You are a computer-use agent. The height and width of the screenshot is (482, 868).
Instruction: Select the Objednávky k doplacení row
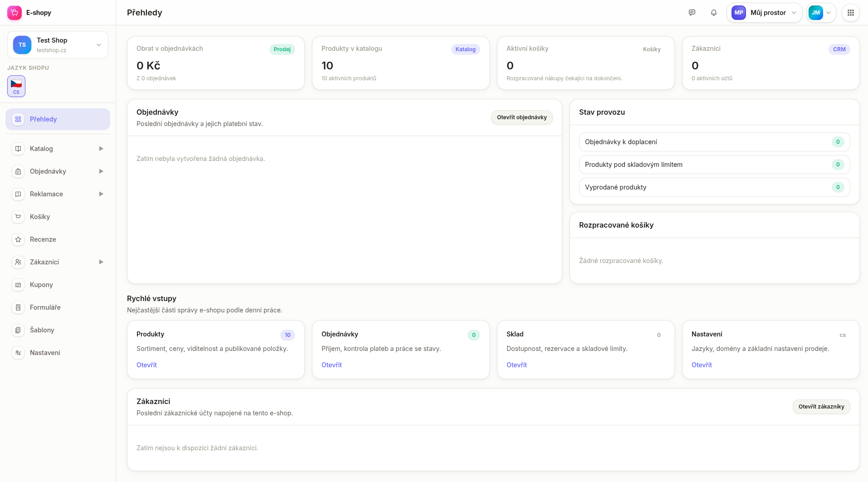pos(714,142)
